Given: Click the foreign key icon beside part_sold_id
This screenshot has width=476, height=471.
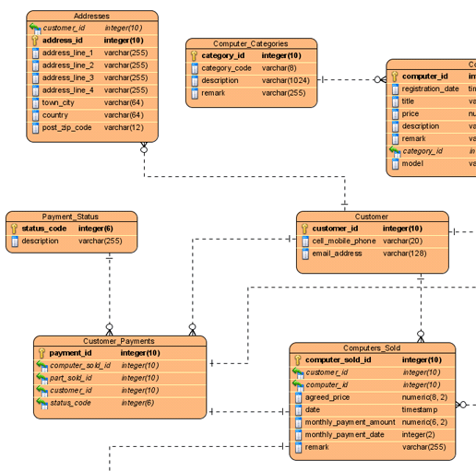Looking at the screenshot, I should 42,378.
